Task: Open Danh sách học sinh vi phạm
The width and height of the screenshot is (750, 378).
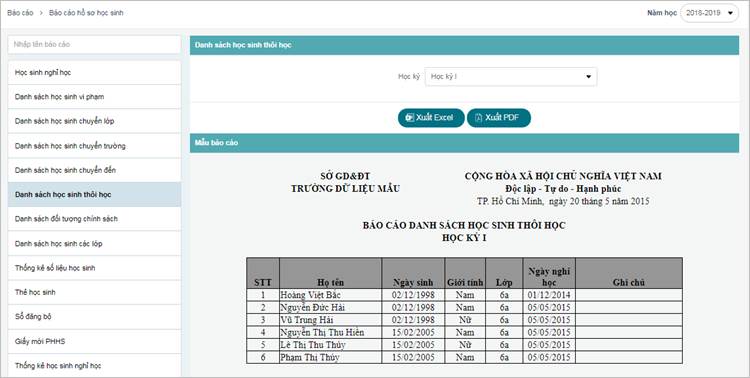Action: pyautogui.click(x=94, y=97)
